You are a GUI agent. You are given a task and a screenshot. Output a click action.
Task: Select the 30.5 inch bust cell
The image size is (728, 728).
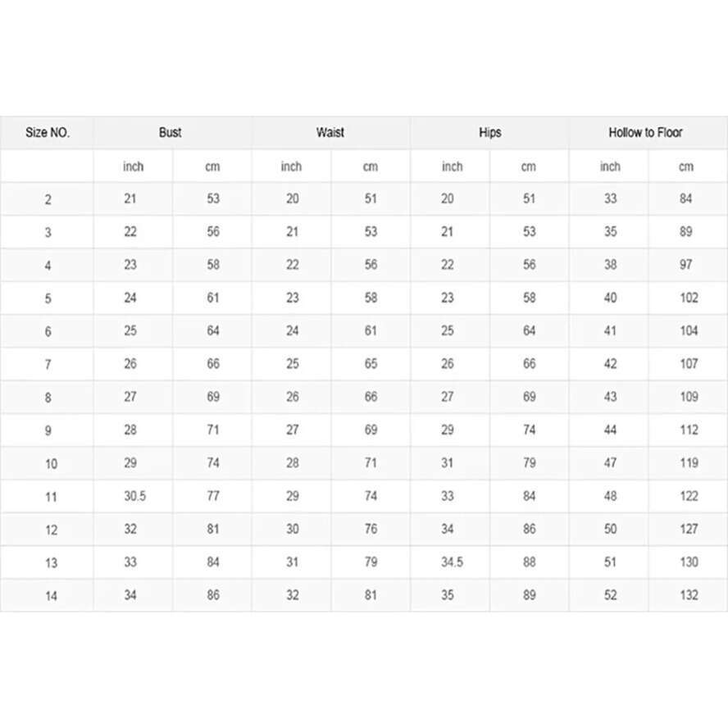tap(134, 496)
